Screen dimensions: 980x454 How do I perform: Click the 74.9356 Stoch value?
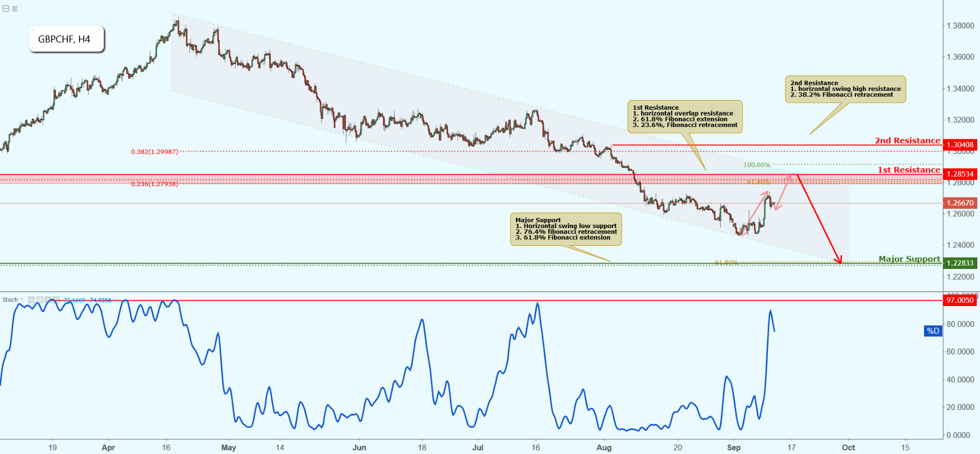[101, 300]
